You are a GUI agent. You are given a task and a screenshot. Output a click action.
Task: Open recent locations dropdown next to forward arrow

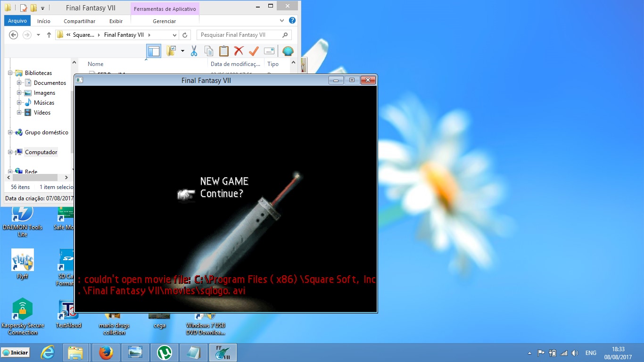pyautogui.click(x=38, y=35)
